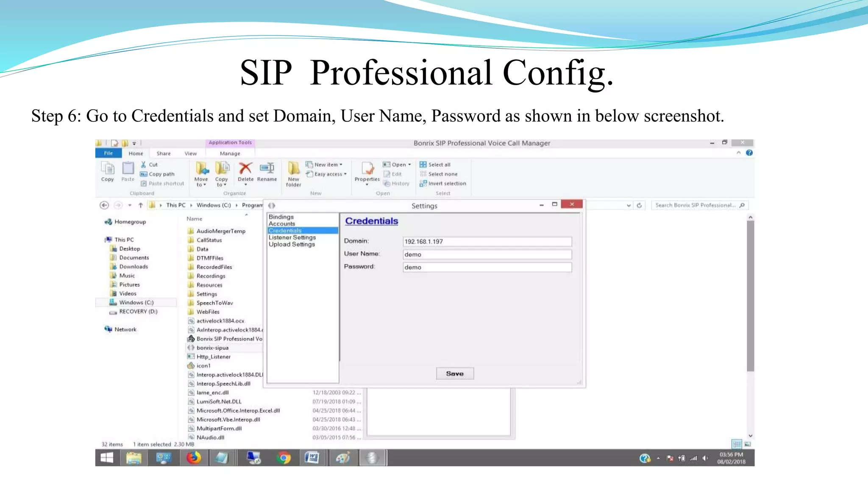Click Windows (C:) in address breadcrumb
The width and height of the screenshot is (868, 488).
[214, 205]
